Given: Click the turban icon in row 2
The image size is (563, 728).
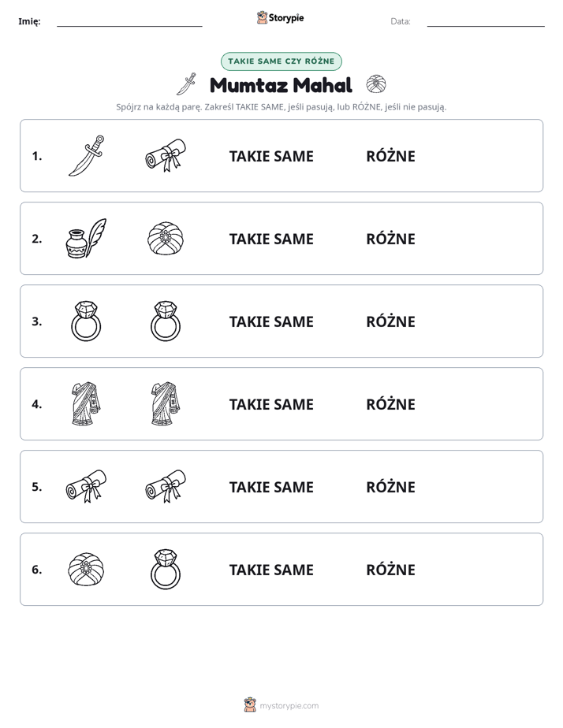Looking at the screenshot, I should (x=166, y=238).
